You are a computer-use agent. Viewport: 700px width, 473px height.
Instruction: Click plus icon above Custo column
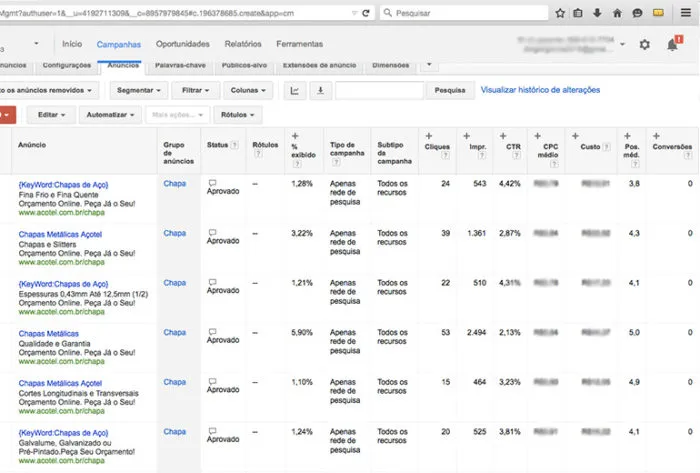575,136
